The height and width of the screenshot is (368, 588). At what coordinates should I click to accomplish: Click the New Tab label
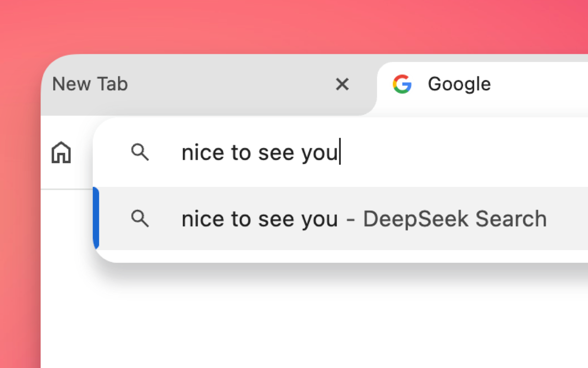(x=90, y=84)
